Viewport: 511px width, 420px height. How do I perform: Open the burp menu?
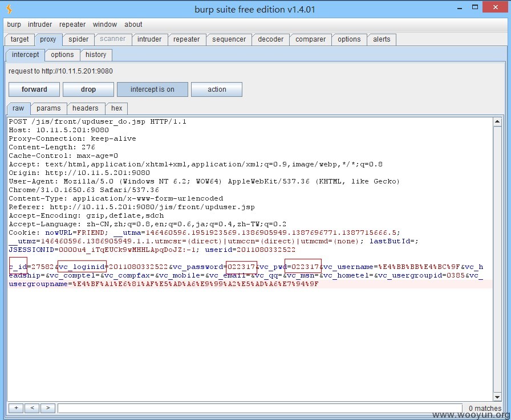pyautogui.click(x=14, y=25)
